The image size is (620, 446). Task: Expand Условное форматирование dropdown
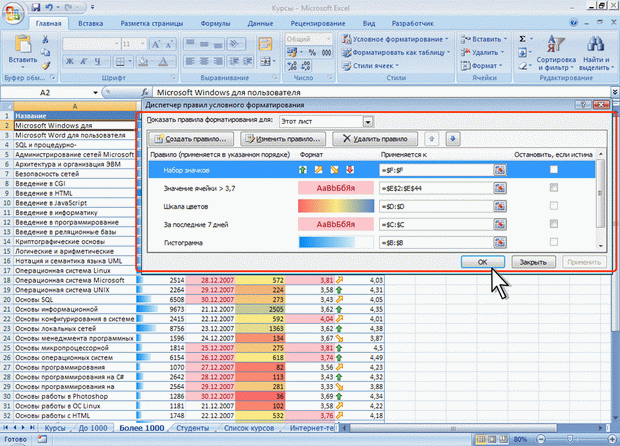click(x=447, y=39)
